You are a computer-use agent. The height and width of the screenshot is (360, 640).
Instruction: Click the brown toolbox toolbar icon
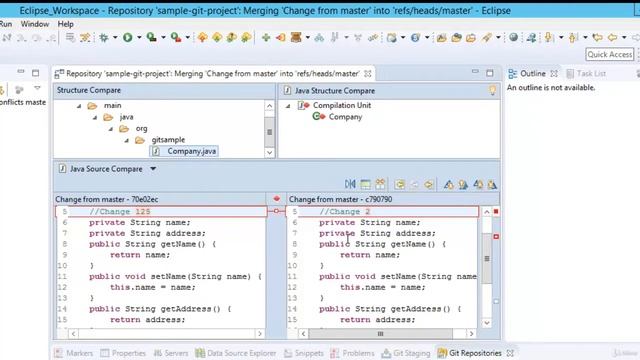point(296,38)
